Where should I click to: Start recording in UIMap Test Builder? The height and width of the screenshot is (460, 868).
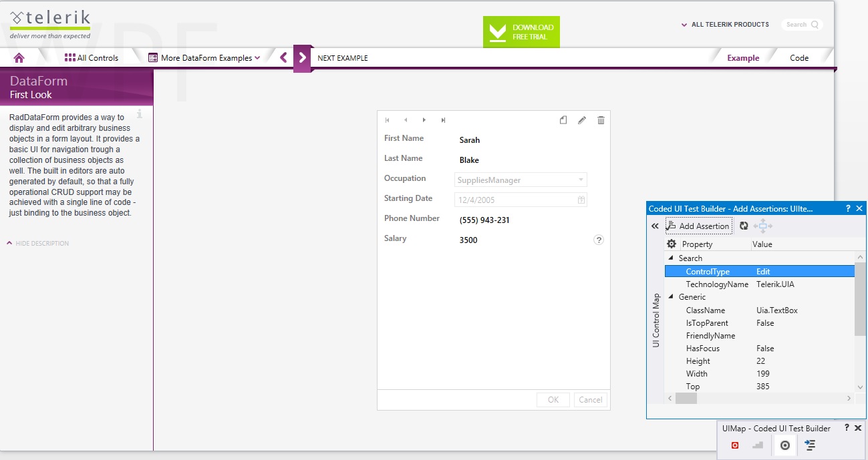(735, 445)
